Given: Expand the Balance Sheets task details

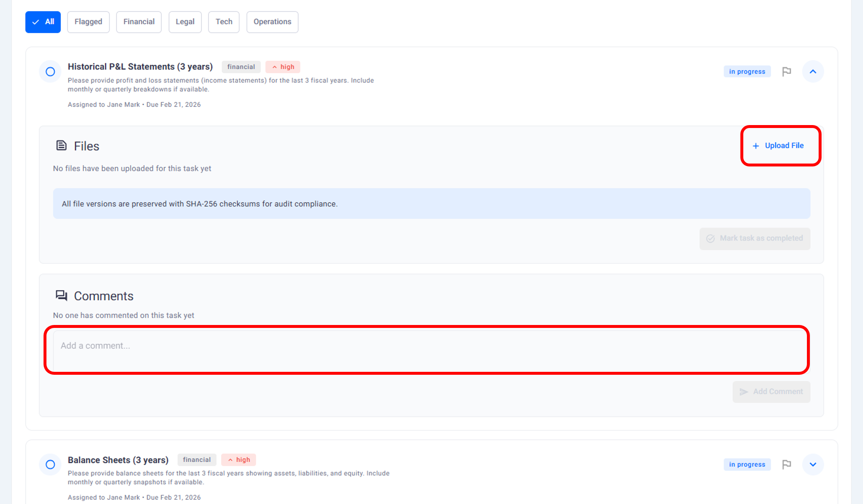Looking at the screenshot, I should 813,464.
